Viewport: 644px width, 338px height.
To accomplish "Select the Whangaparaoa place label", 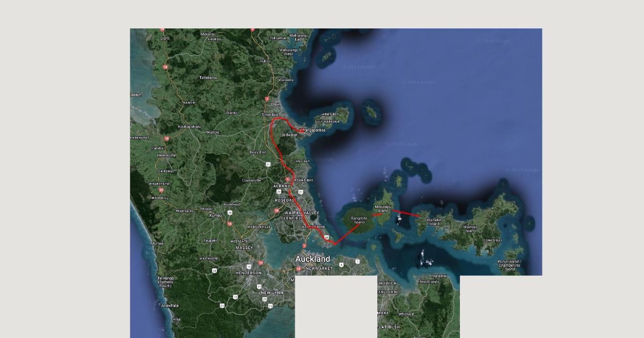I will [x=313, y=130].
